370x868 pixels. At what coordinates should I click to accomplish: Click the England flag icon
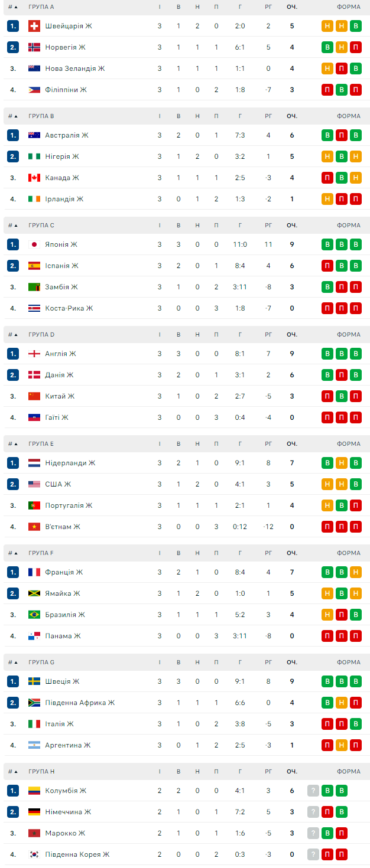[x=34, y=354]
